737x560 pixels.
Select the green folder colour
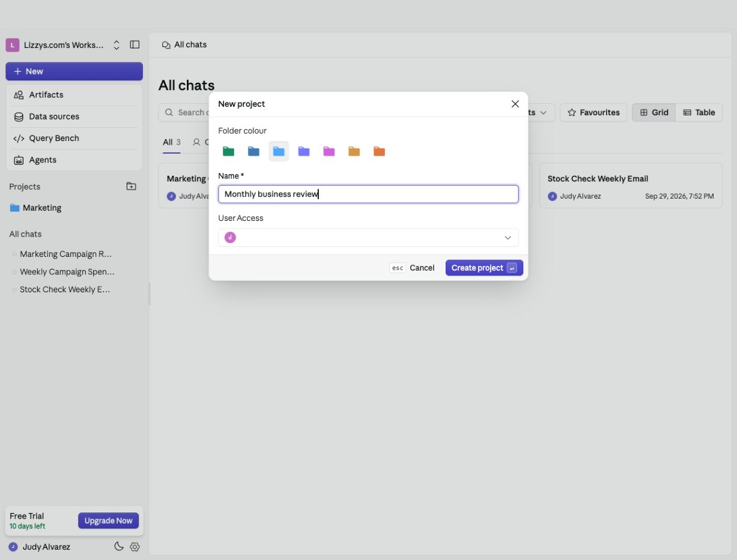pos(228,151)
